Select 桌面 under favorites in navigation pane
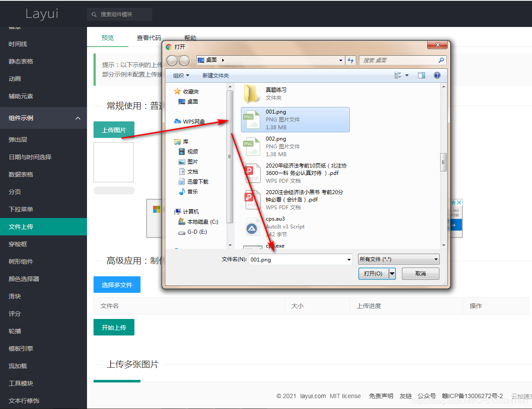Screen dimensions: 532x409 [189, 101]
